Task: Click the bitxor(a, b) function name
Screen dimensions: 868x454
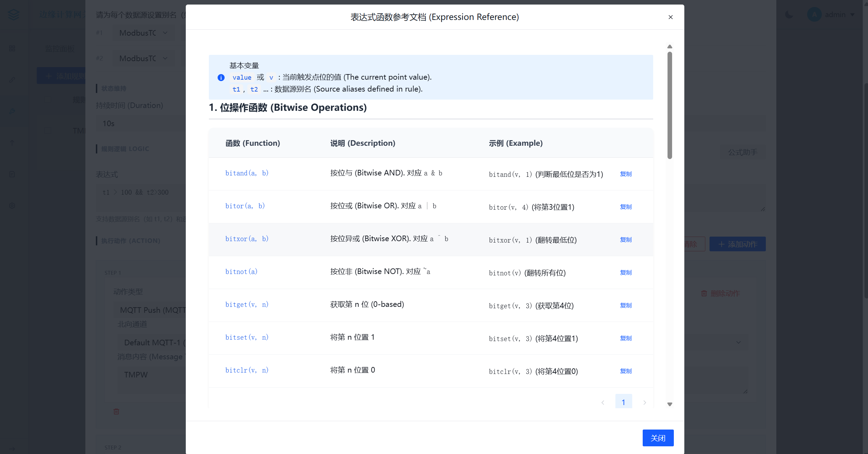Action: click(x=247, y=239)
